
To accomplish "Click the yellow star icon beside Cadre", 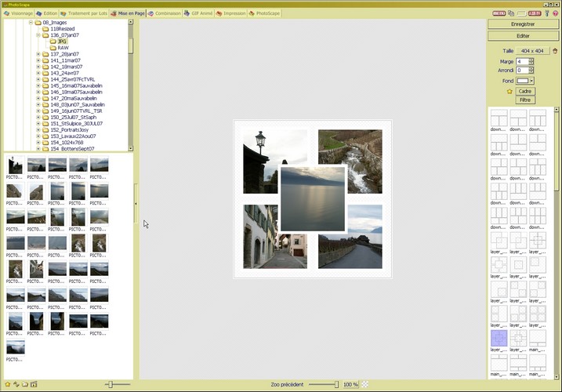I will pyautogui.click(x=509, y=92).
